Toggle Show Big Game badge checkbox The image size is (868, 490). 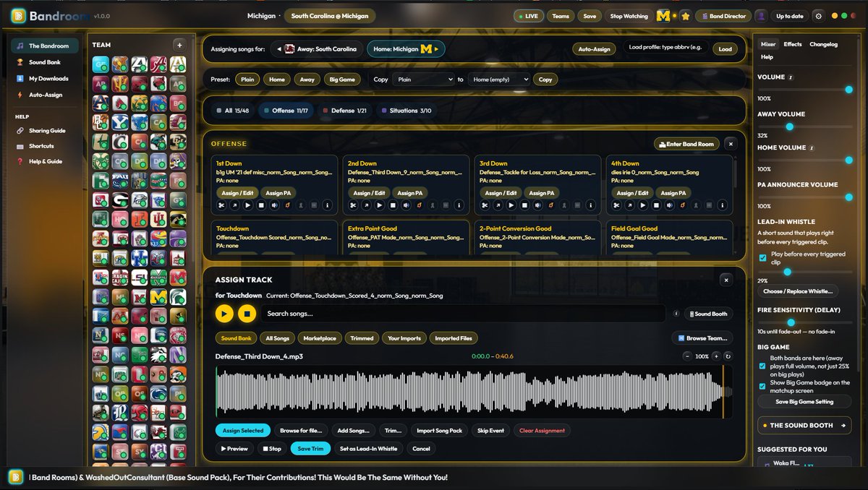[x=762, y=386]
